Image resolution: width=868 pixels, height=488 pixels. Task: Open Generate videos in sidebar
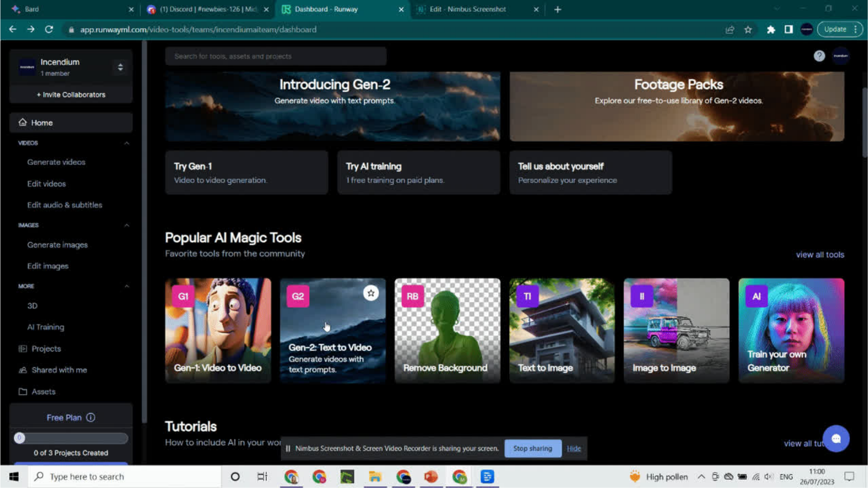point(56,162)
